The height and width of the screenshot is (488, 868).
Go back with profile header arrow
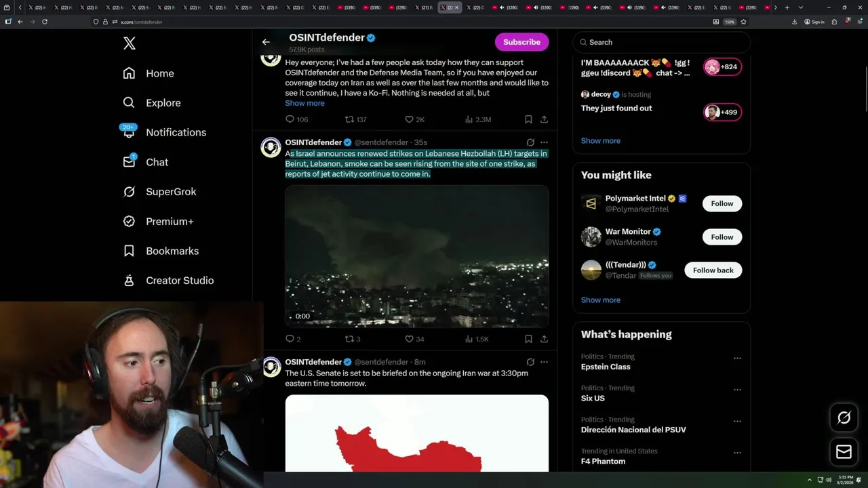tap(266, 42)
